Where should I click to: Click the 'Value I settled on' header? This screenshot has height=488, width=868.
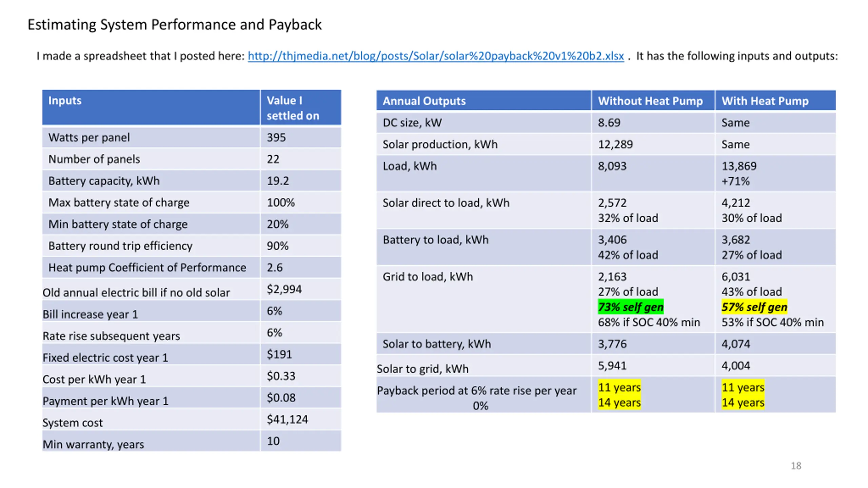point(292,108)
